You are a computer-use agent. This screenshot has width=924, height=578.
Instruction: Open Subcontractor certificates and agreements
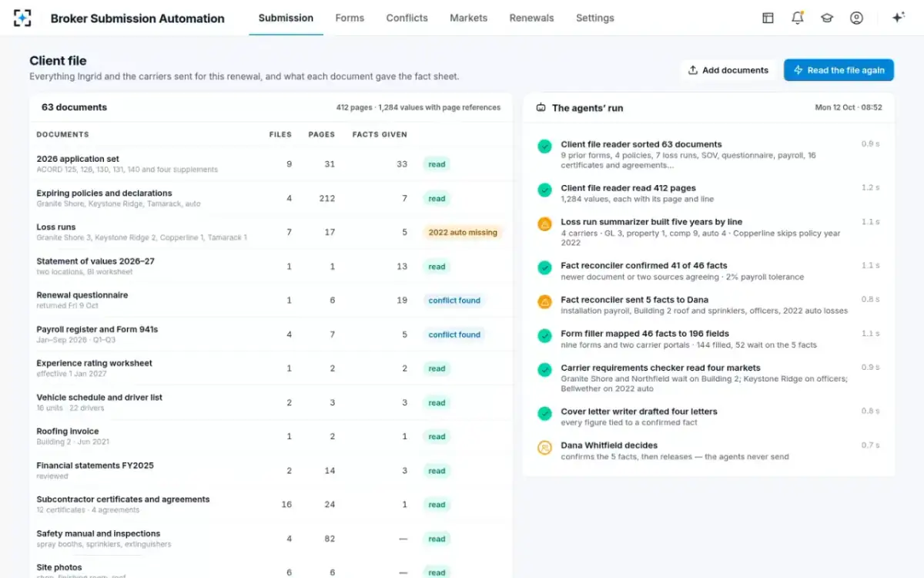271,504
